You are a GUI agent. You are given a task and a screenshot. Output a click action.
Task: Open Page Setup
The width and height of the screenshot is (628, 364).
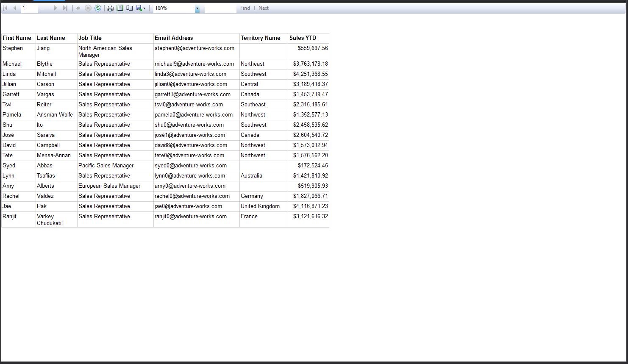[x=129, y=8]
